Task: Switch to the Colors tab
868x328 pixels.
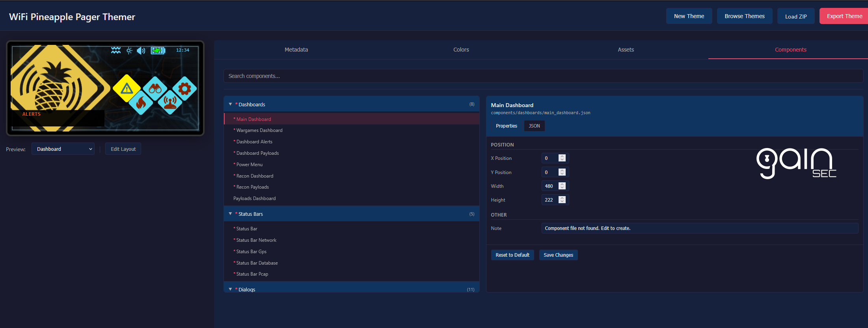Action: pos(461,50)
